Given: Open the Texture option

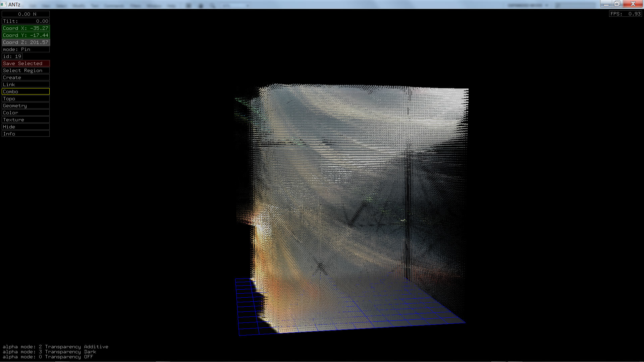Looking at the screenshot, I should pos(25,120).
